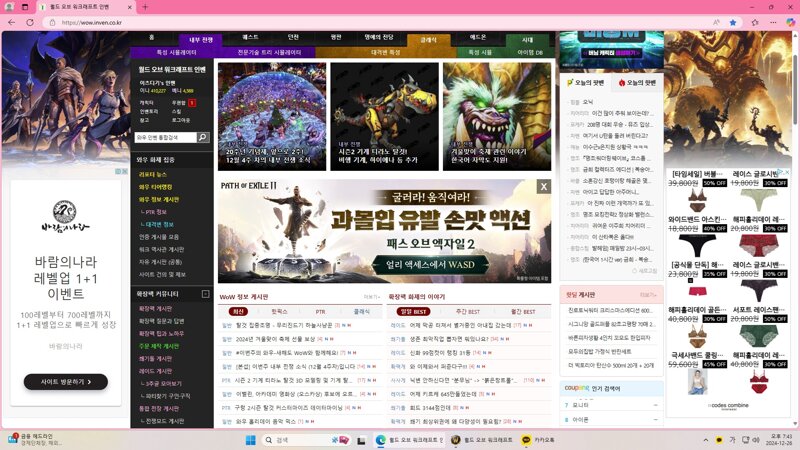Image resolution: width=800 pixels, height=450 pixels.
Task: Select the second 오늘의 핫벤 tab with flame icon
Action: point(637,83)
